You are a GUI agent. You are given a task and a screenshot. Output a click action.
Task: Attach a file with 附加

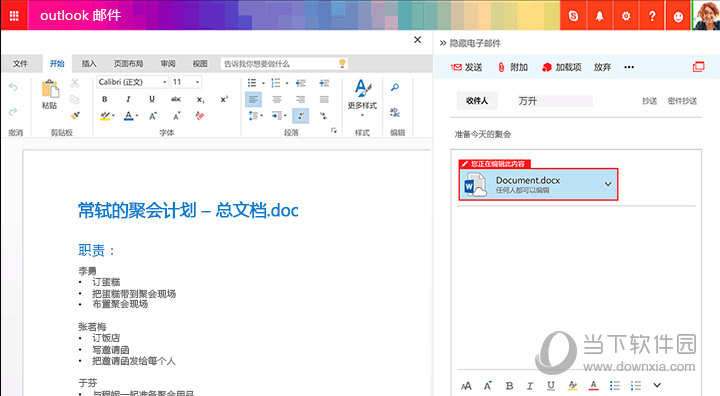(x=512, y=67)
